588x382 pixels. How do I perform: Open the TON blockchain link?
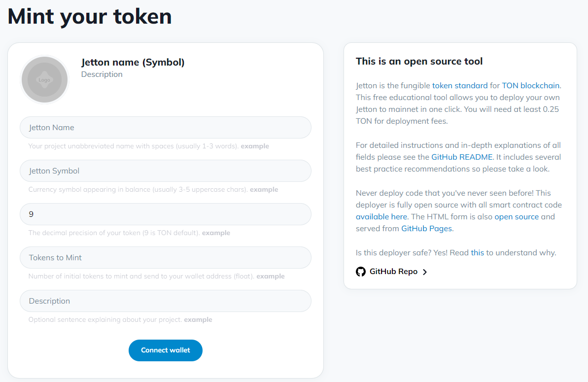[530, 85]
